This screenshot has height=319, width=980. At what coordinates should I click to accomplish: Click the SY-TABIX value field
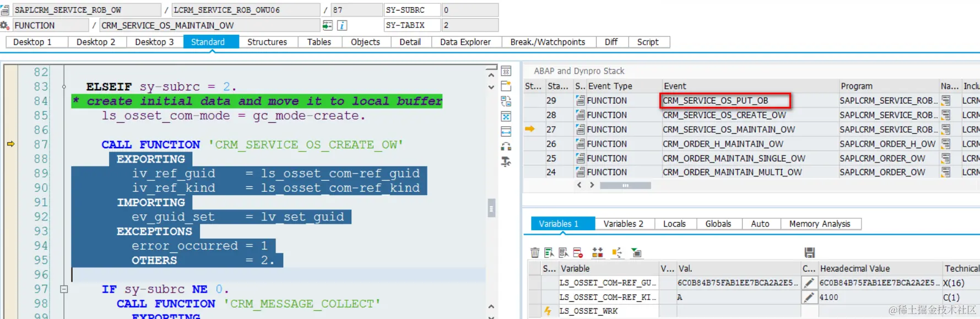(x=470, y=25)
